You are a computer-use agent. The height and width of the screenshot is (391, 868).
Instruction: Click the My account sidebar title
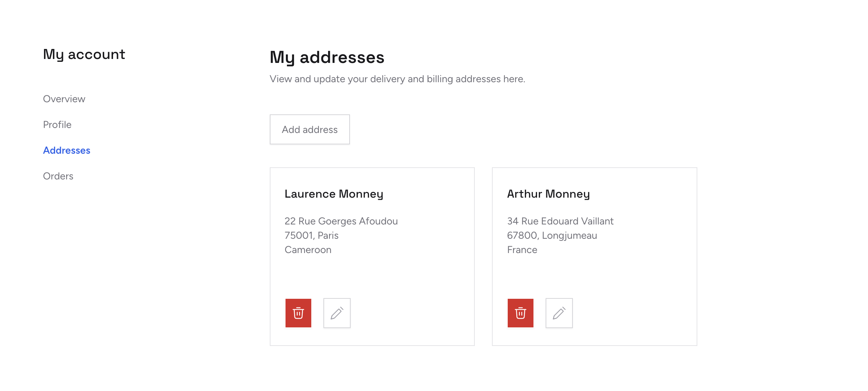pyautogui.click(x=84, y=54)
